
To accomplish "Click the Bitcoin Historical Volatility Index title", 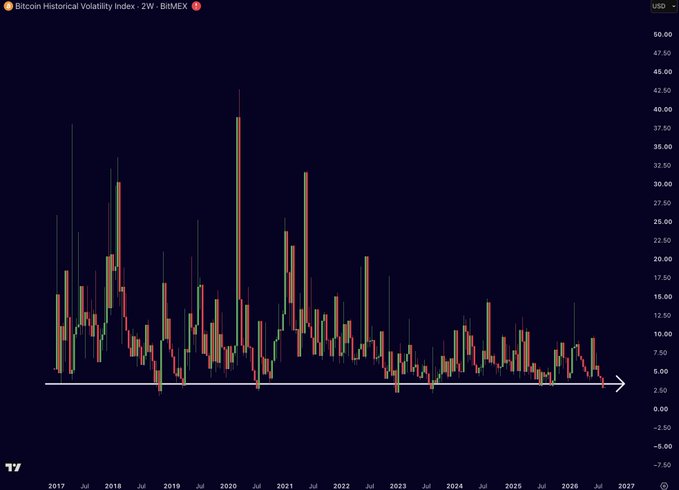I will [74, 6].
